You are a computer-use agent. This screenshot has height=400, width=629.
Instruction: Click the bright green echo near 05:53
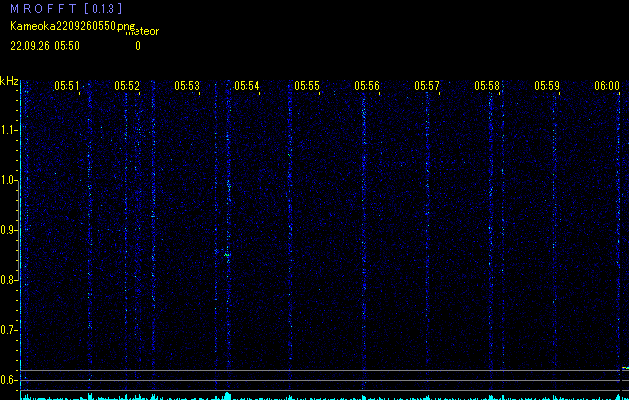227,254
